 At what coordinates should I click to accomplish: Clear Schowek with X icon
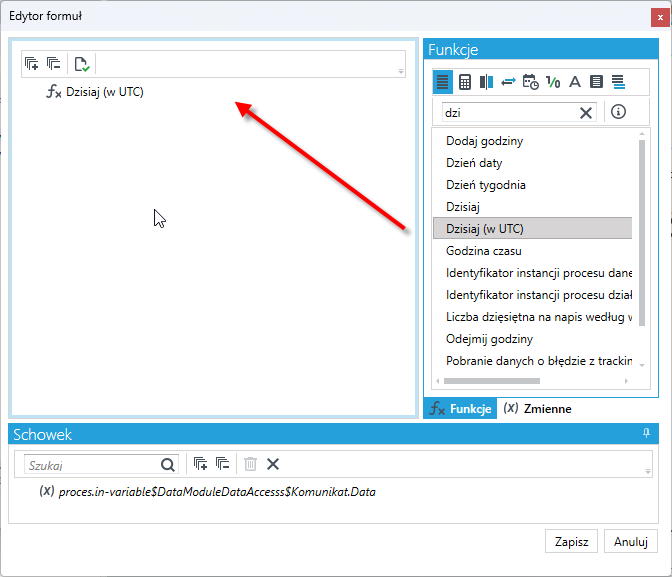click(273, 464)
